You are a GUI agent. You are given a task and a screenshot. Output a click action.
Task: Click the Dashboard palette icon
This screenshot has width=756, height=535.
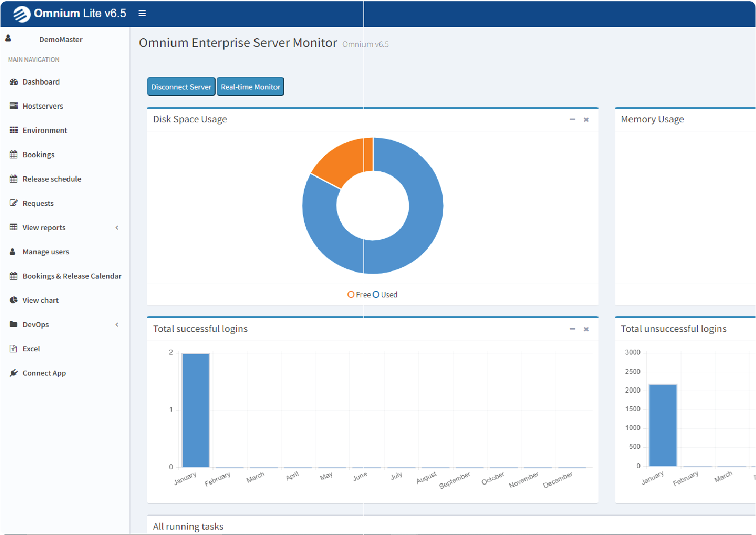pyautogui.click(x=14, y=82)
